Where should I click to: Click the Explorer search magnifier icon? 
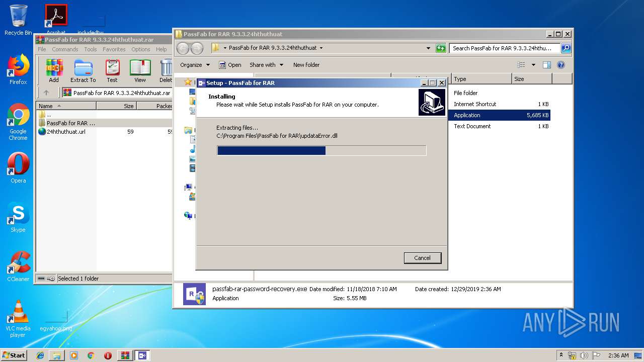pos(566,48)
